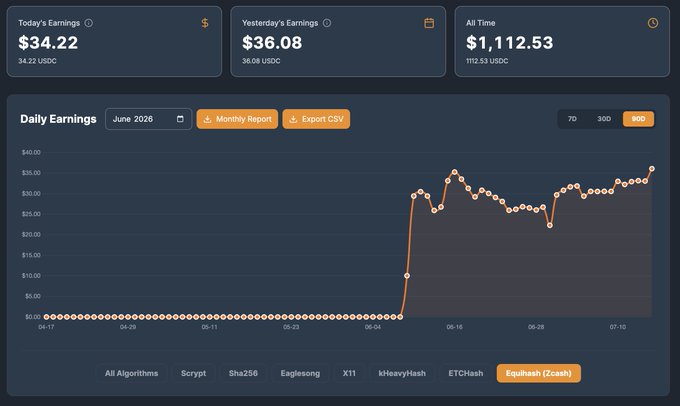Click the Daily Earnings heading
680x406 pixels.
pyautogui.click(x=58, y=119)
